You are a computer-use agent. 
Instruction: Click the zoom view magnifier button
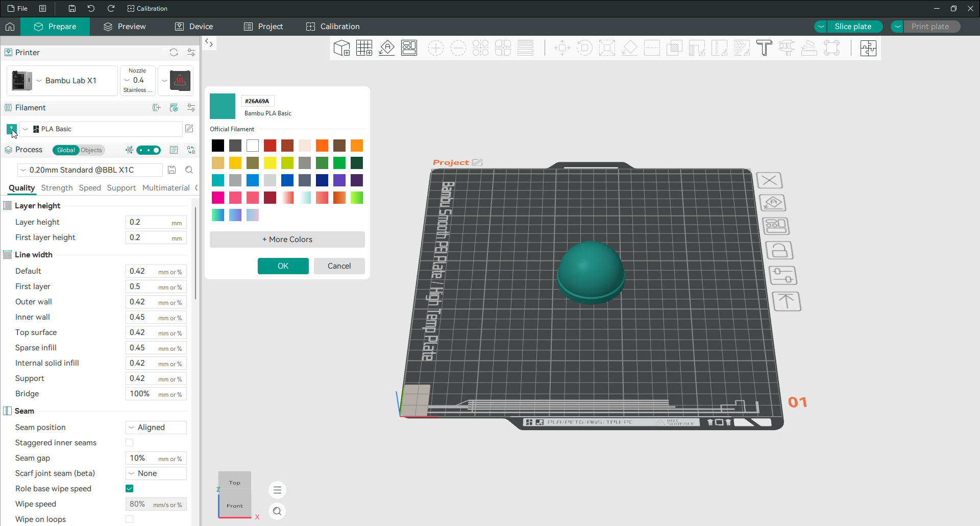(x=277, y=511)
